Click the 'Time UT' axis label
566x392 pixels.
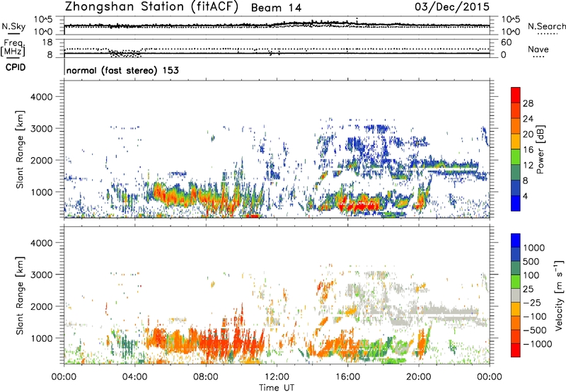coord(277,388)
